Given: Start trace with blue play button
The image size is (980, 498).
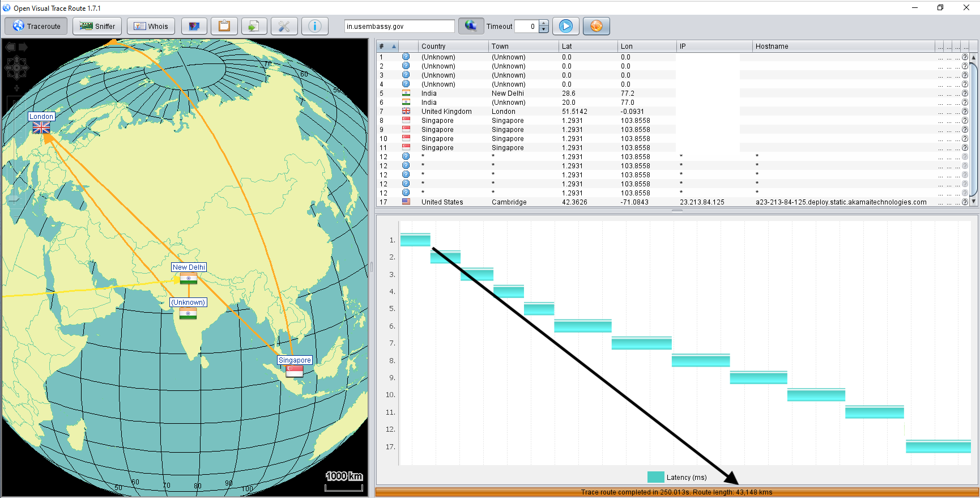Looking at the screenshot, I should point(565,26).
